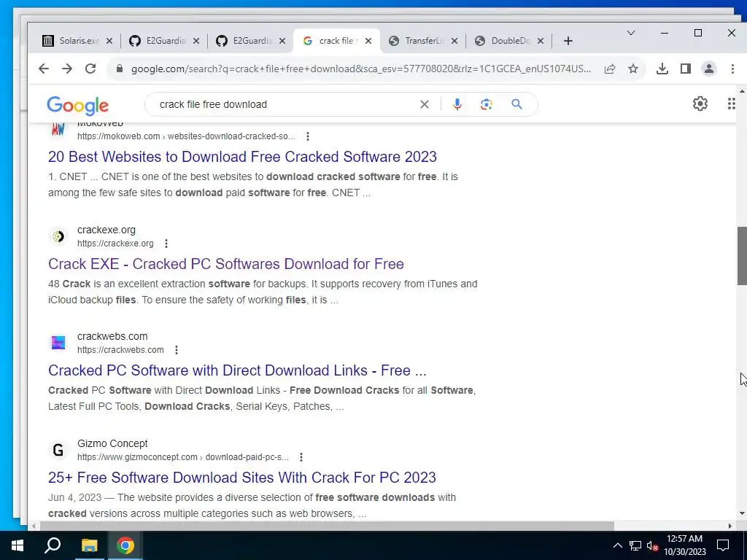Open the Google apps grid
Viewport: 747px width, 560px height.
(x=731, y=104)
